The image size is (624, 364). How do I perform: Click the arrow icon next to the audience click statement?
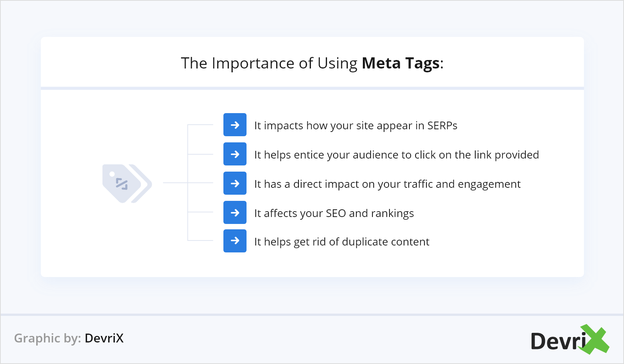[235, 154]
